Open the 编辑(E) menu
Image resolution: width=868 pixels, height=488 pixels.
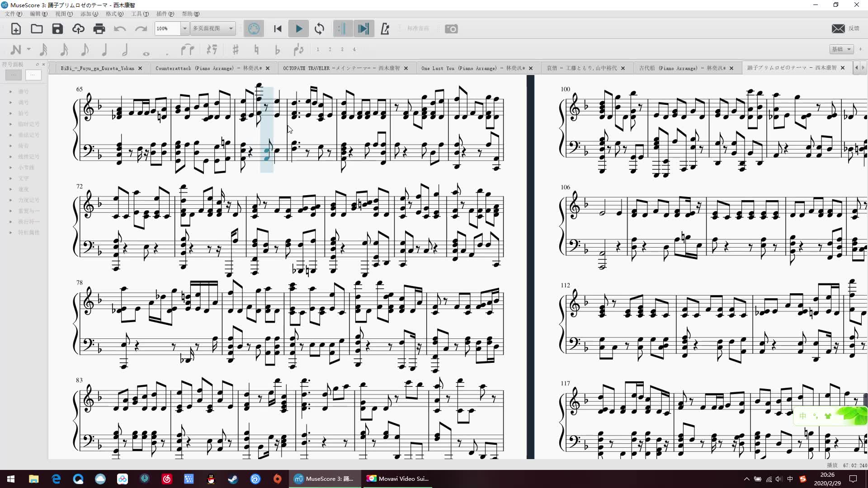pos(38,14)
